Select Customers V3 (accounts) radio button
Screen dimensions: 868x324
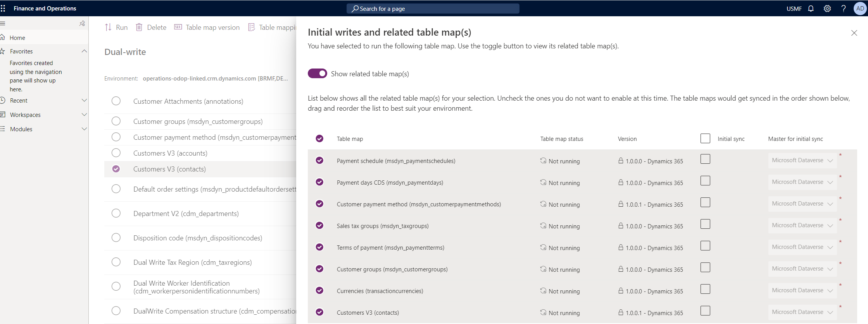tap(116, 153)
